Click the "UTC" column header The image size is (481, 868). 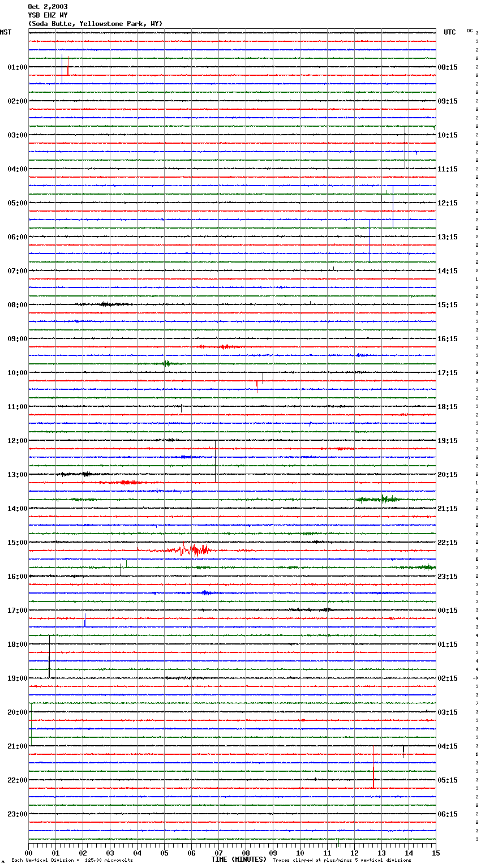[450, 32]
